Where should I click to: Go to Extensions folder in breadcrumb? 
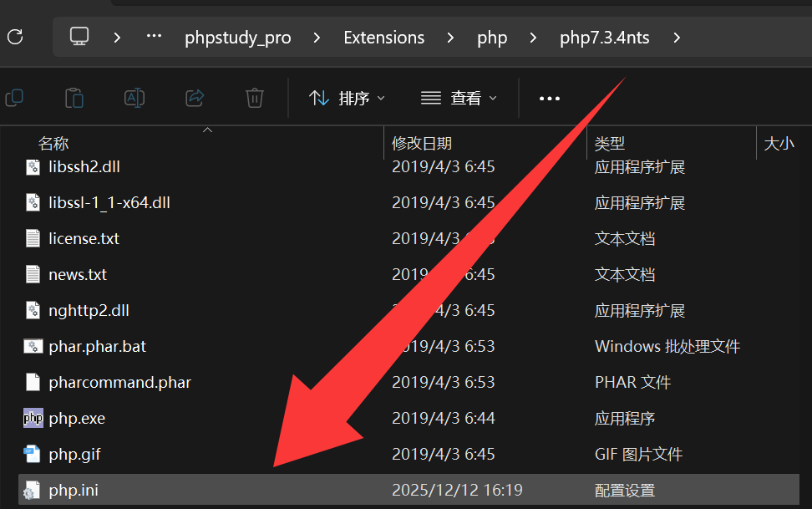[383, 38]
